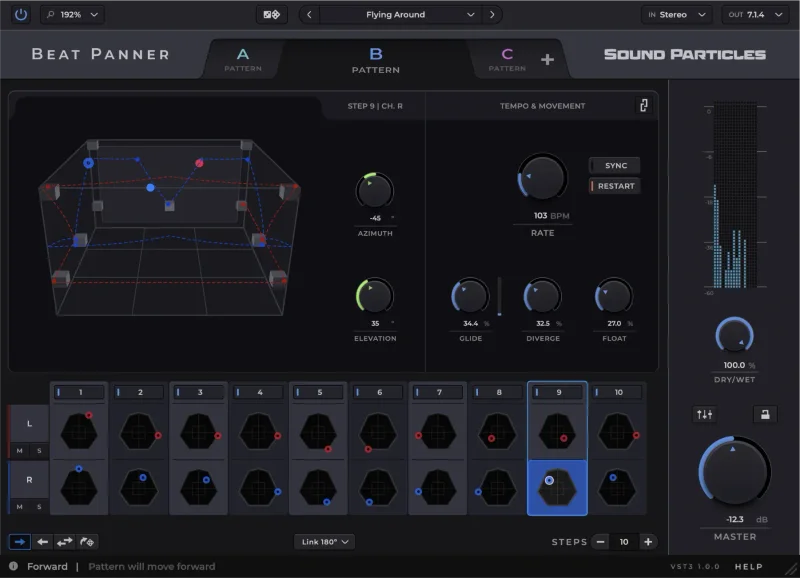Toggle step 1 enable header

(79, 392)
